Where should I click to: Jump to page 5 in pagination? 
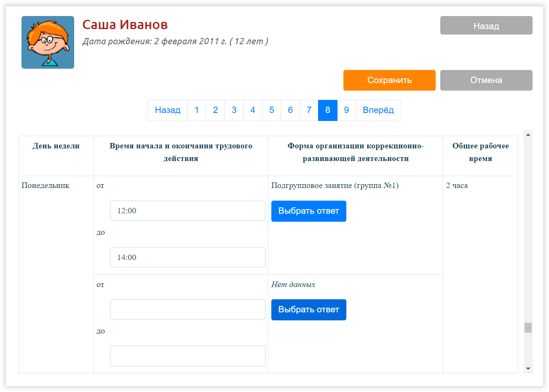point(271,110)
